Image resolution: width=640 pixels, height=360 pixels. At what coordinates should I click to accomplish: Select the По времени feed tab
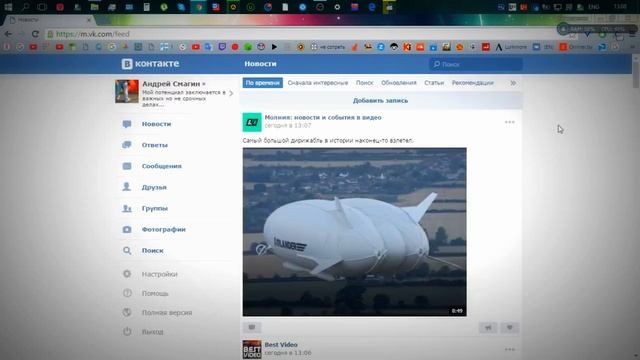pyautogui.click(x=262, y=83)
